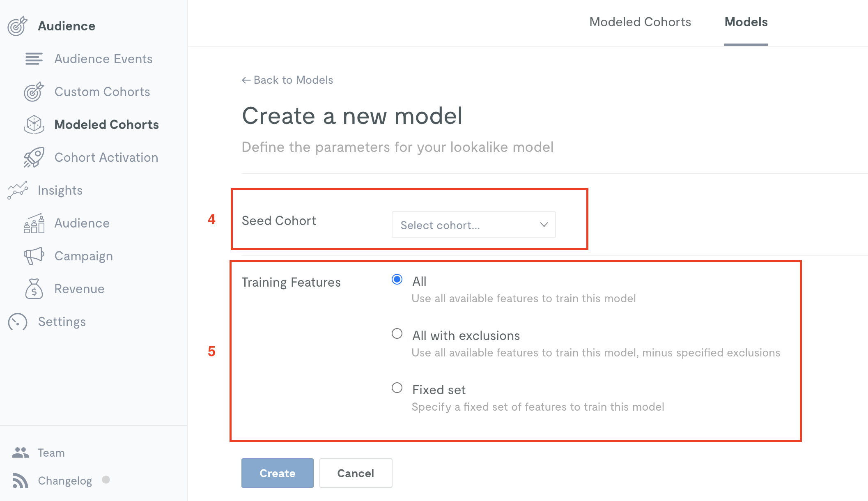Open Insights section in sidebar
The width and height of the screenshot is (868, 501).
[60, 190]
